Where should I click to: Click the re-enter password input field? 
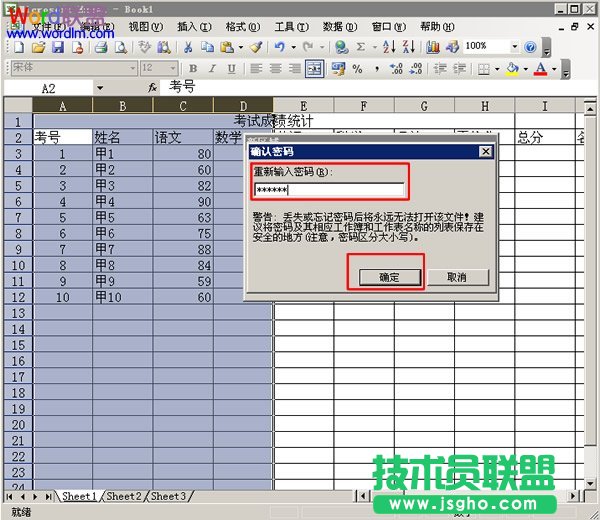point(328,190)
